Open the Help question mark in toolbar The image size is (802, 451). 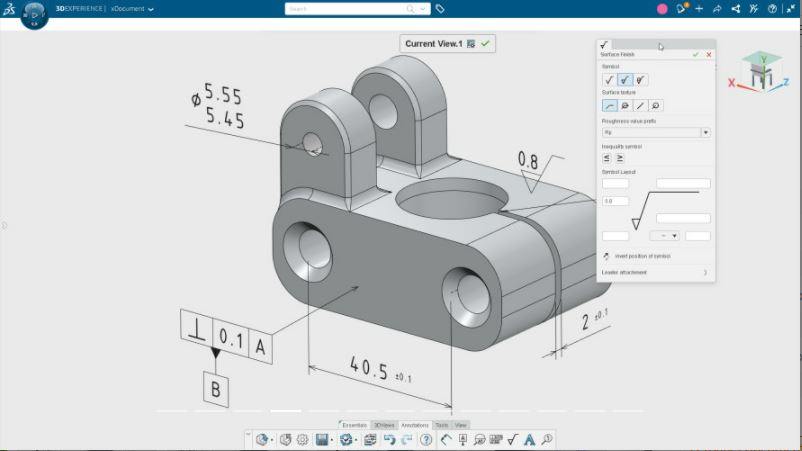tap(426, 439)
